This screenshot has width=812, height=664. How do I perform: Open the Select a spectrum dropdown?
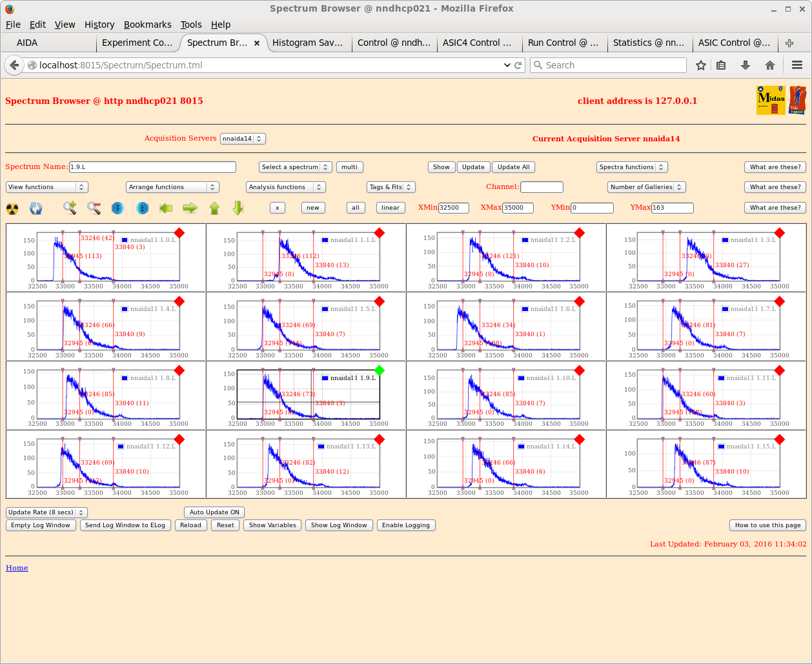[x=296, y=167]
